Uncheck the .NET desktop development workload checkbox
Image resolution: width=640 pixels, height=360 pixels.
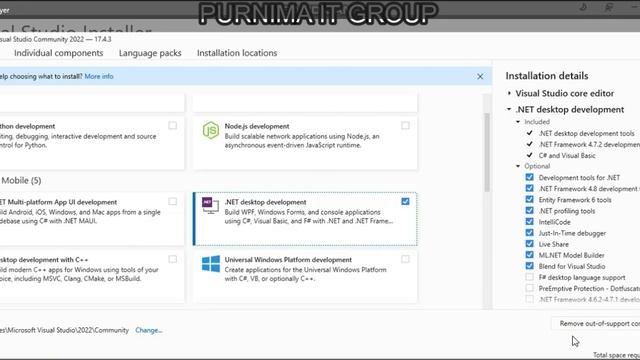[405, 201]
